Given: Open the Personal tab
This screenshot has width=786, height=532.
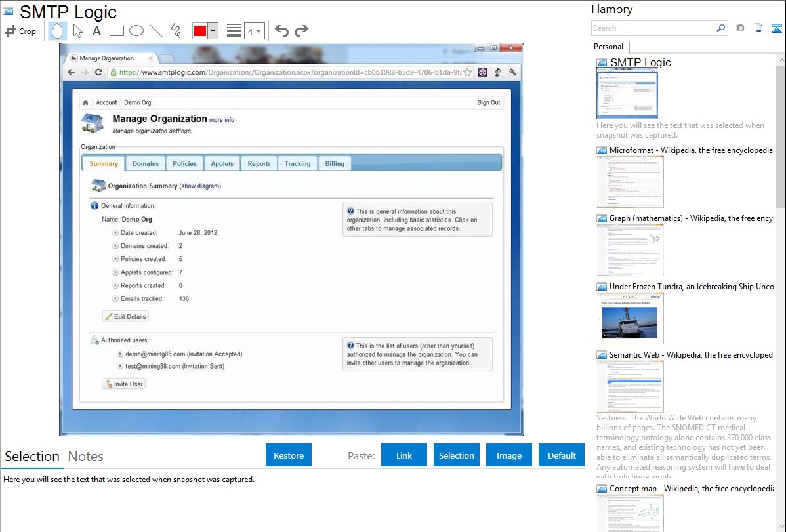Looking at the screenshot, I should [608, 47].
